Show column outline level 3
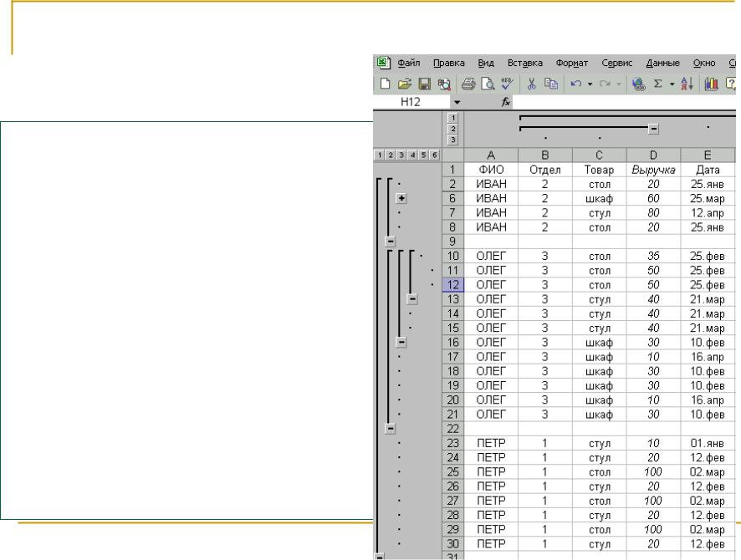Image resolution: width=741 pixels, height=560 pixels. tap(452, 140)
